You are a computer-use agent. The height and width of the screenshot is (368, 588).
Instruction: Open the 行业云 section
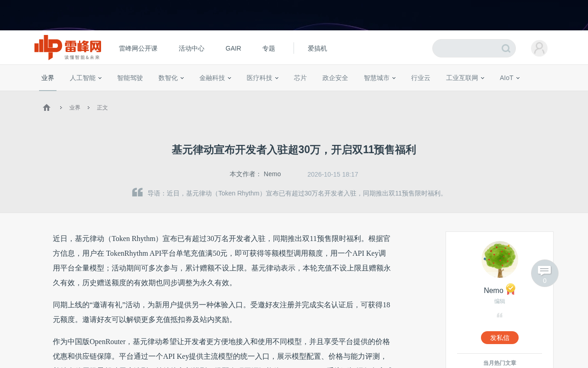421,78
